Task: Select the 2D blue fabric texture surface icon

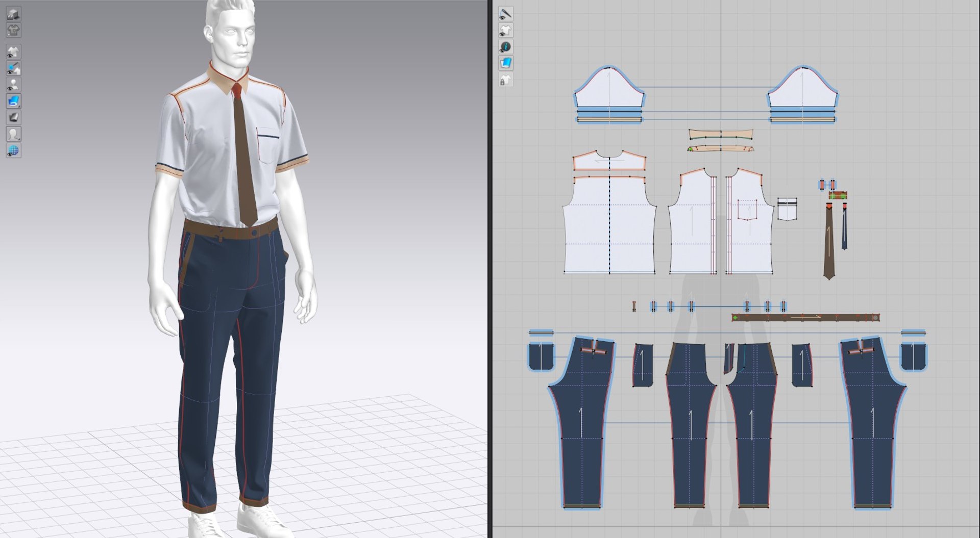Action: (x=505, y=63)
